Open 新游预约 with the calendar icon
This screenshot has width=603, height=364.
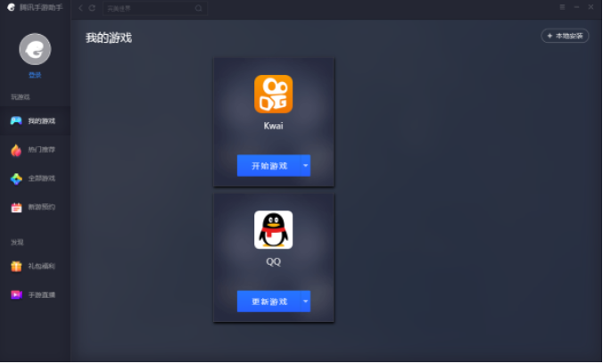coord(35,207)
